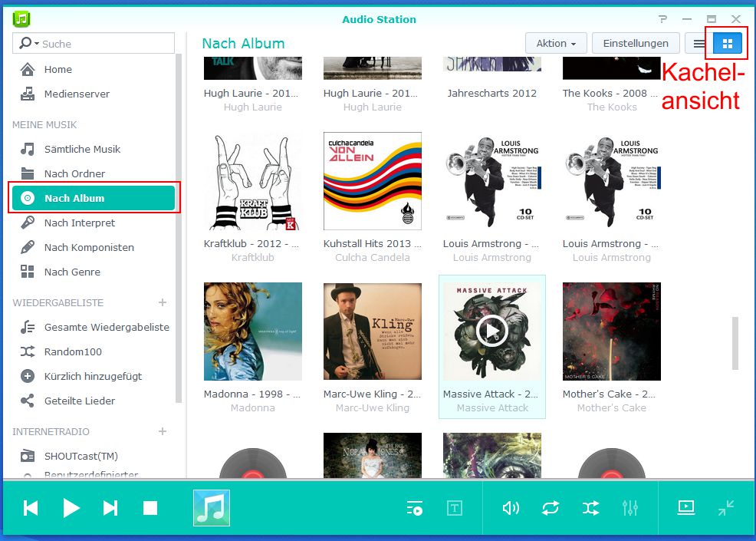Open the Marc-Uwe Kling album cover
This screenshot has width=756, height=541.
pos(372,332)
